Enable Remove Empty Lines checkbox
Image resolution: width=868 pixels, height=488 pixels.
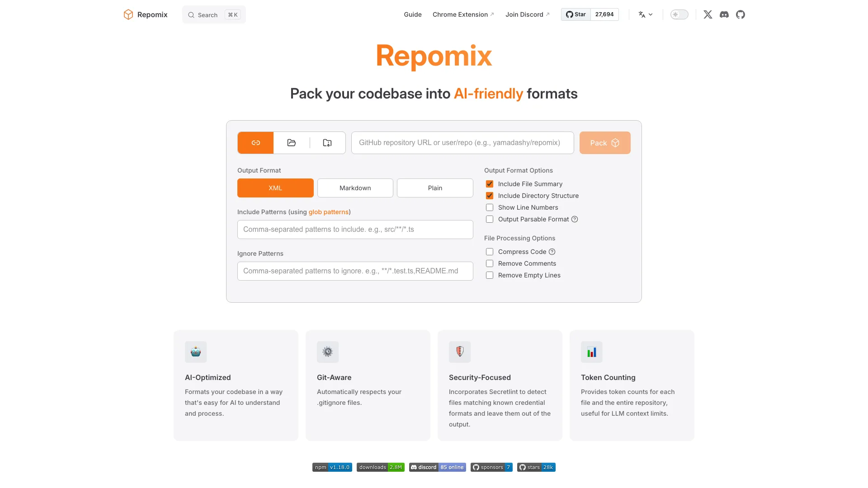coord(490,275)
